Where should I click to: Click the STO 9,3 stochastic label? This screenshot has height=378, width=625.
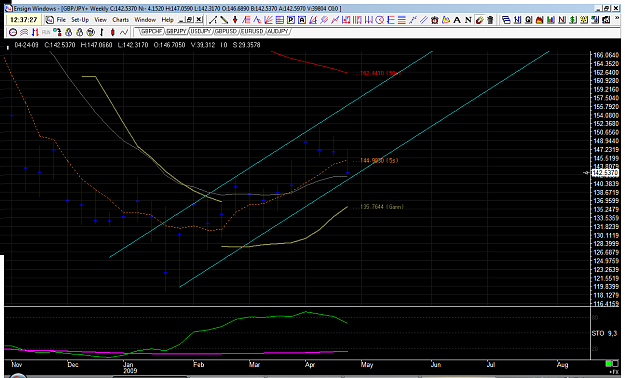pos(604,333)
